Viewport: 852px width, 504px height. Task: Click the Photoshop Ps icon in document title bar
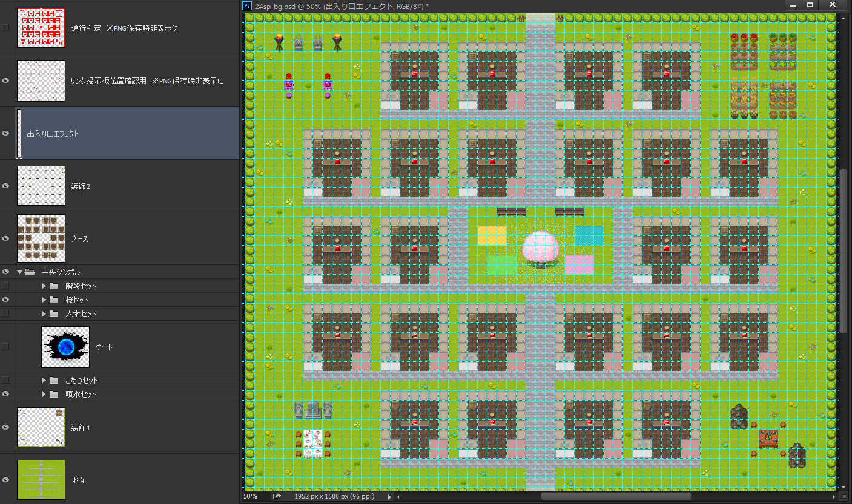(247, 5)
